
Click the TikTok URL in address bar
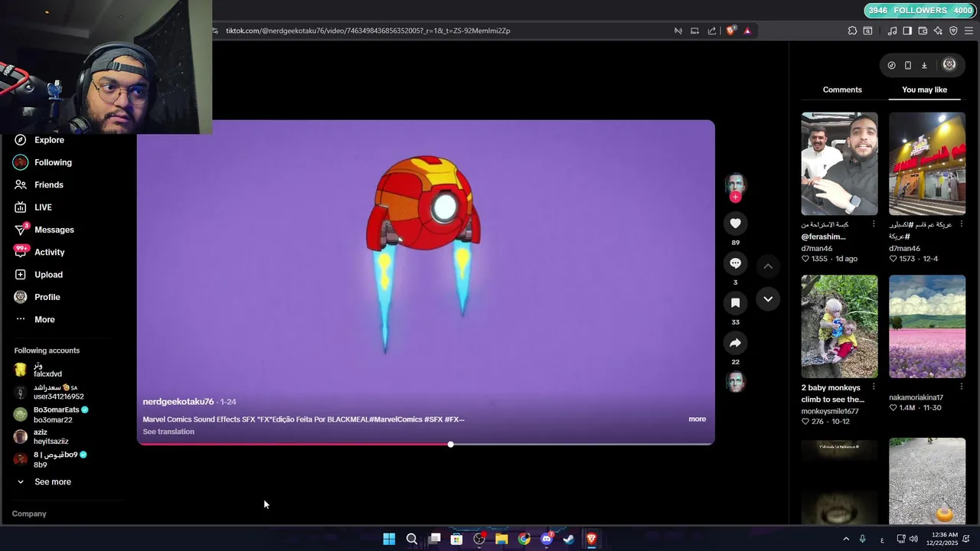367,31
